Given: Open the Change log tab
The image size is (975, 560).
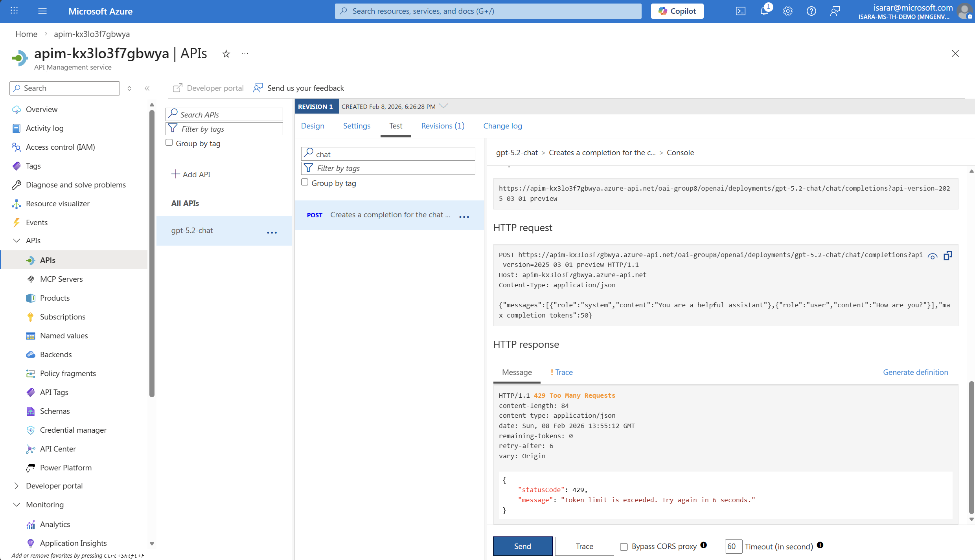Looking at the screenshot, I should click(502, 126).
